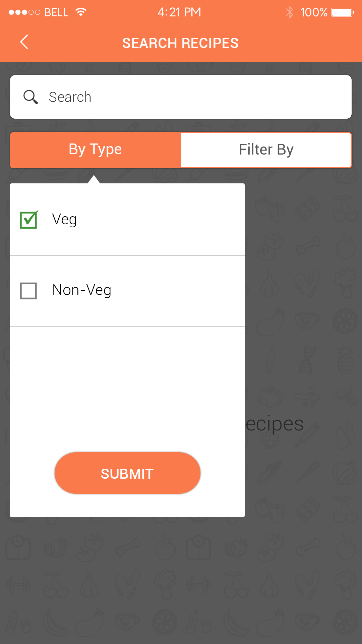Click the magnifying glass search icon
The width and height of the screenshot is (362, 644).
31,97
